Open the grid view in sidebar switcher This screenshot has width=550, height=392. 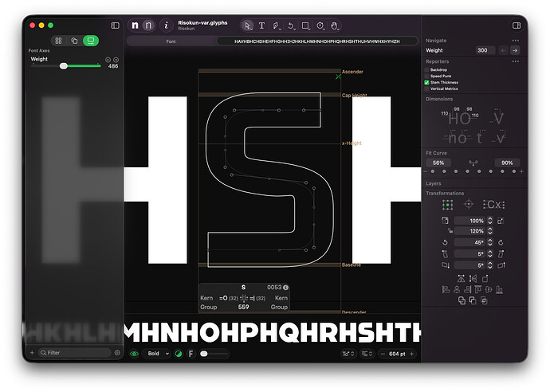pyautogui.click(x=58, y=41)
